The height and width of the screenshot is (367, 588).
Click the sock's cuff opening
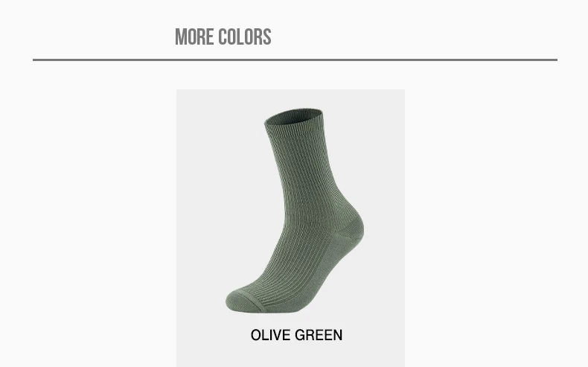(293, 117)
